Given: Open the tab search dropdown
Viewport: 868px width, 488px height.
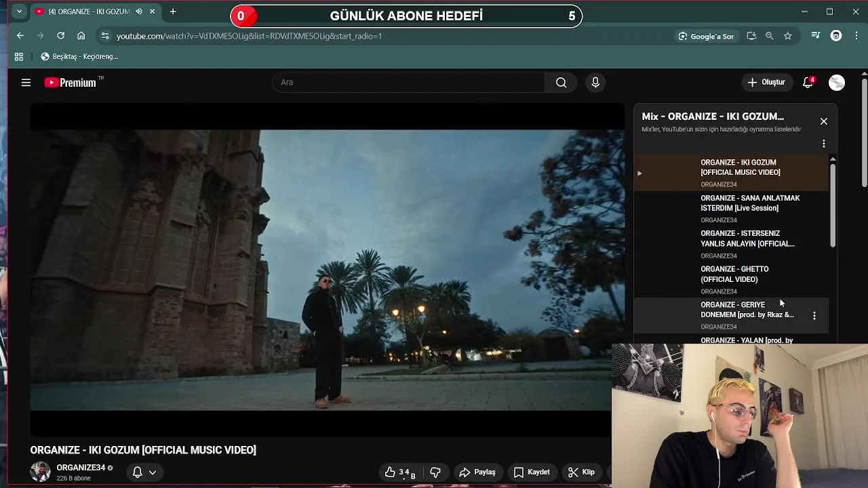Looking at the screenshot, I should click(x=19, y=12).
